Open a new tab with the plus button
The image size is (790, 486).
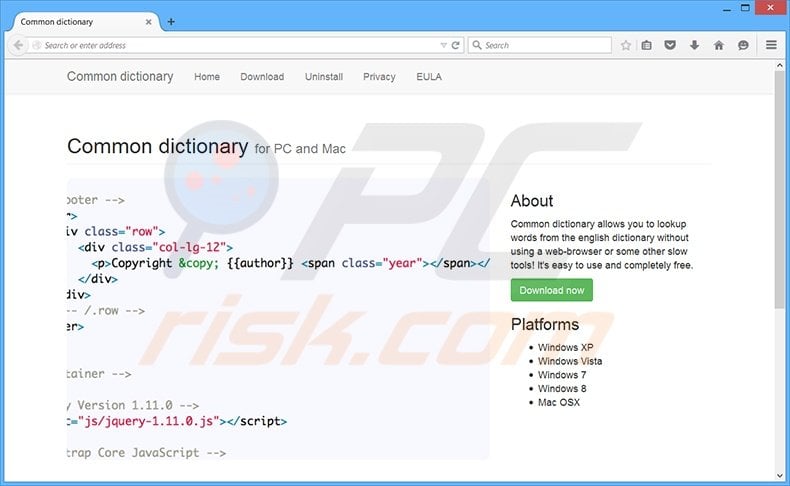click(x=171, y=22)
